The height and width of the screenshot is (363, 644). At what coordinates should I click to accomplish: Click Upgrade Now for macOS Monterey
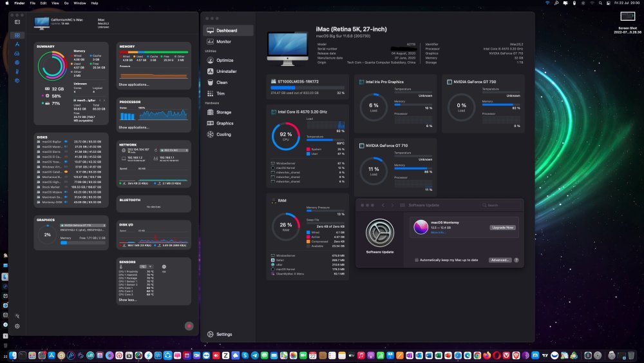tap(503, 228)
